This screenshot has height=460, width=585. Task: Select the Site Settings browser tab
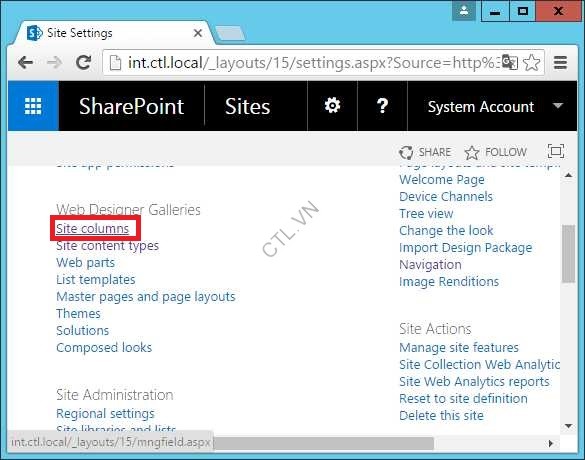click(x=112, y=33)
